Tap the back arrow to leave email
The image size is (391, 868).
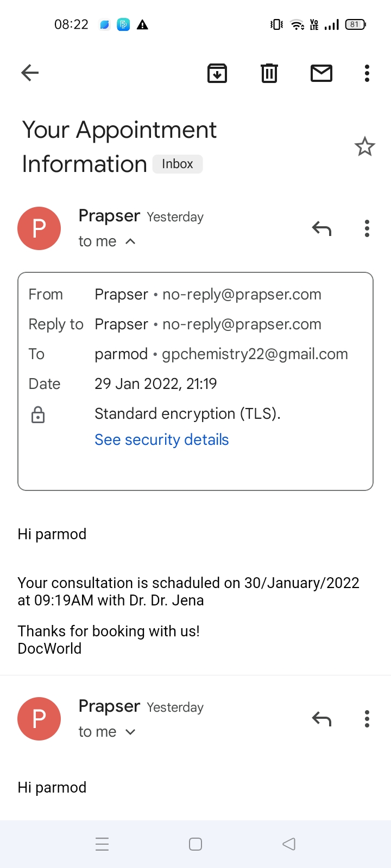30,73
